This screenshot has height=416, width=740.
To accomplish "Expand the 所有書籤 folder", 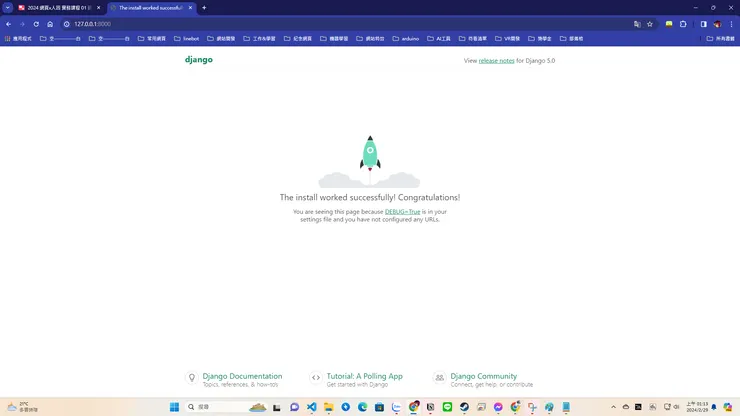I will point(720,39).
